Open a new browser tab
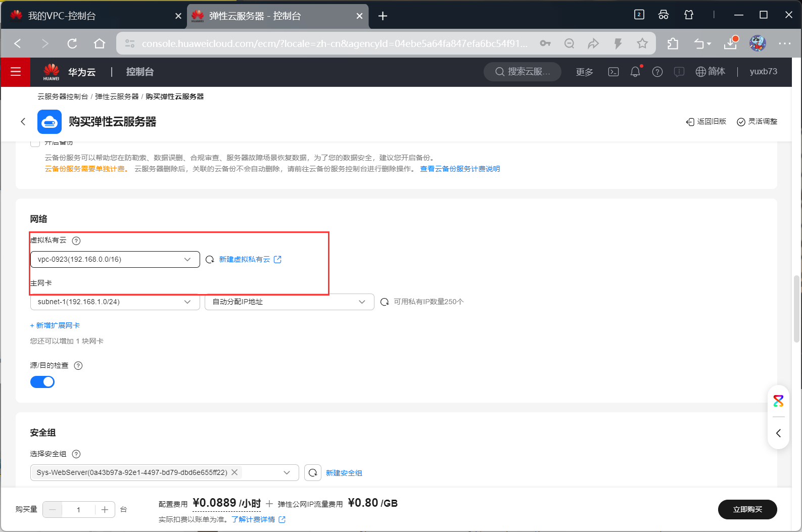Screen dimensions: 802x532 pos(383,16)
